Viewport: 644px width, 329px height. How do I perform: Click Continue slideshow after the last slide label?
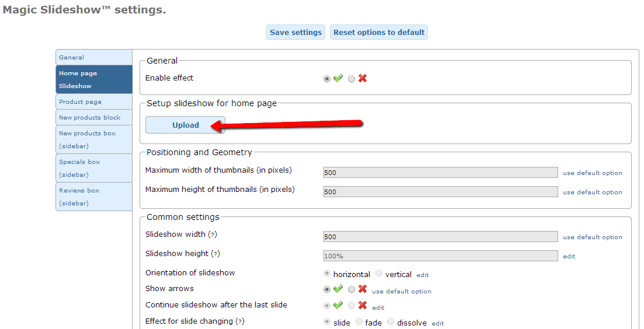[x=216, y=305]
